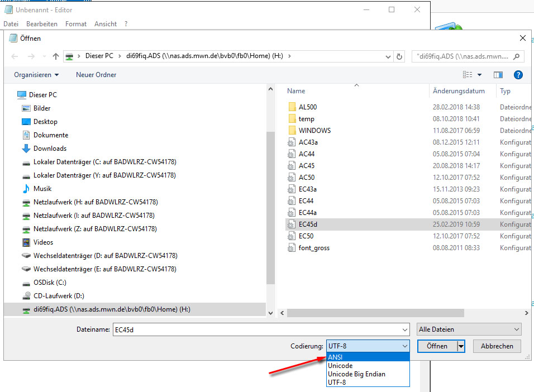Click the refresh icon in address bar
This screenshot has width=534, height=392.
[399, 56]
